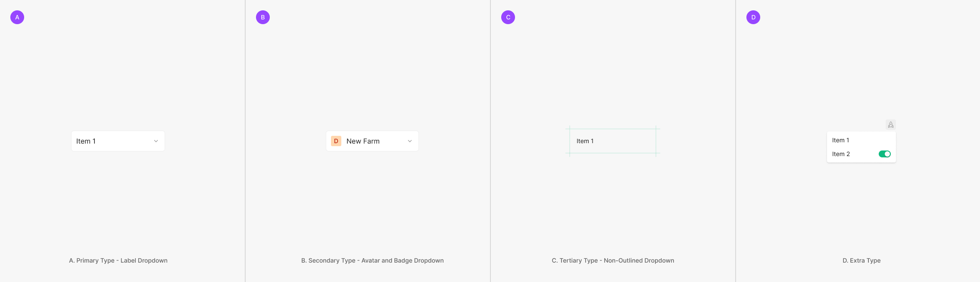Click the New Farm label text

click(363, 141)
